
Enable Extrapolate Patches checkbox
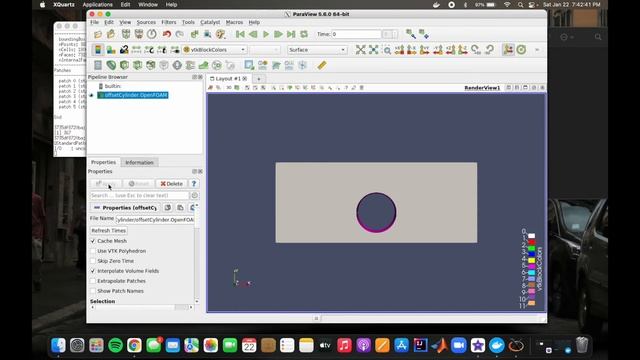93,281
